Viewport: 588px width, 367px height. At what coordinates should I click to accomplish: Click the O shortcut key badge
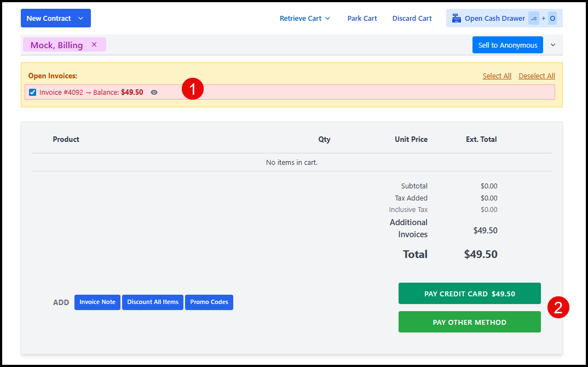pyautogui.click(x=552, y=18)
